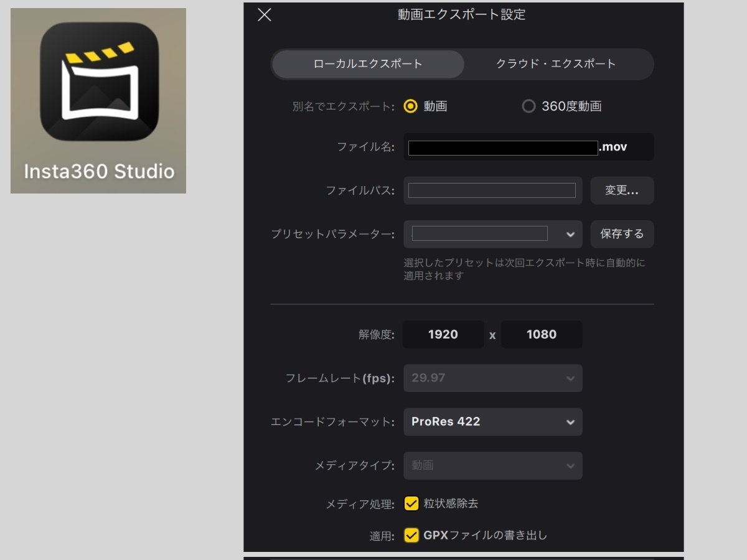The image size is (747, 560).
Task: Click the 別名でエクスポート: label
Action: pyautogui.click(x=343, y=106)
